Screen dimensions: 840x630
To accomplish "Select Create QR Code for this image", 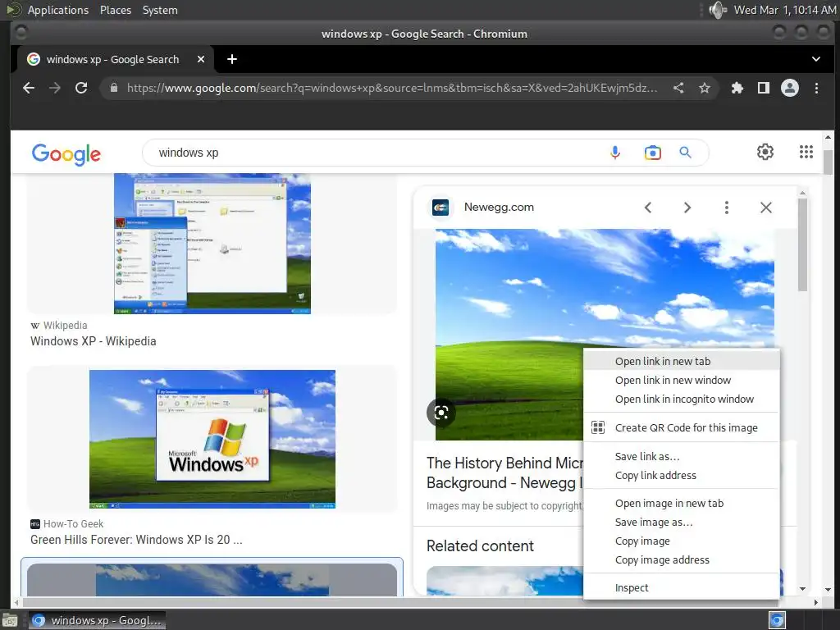I will tap(681, 427).
